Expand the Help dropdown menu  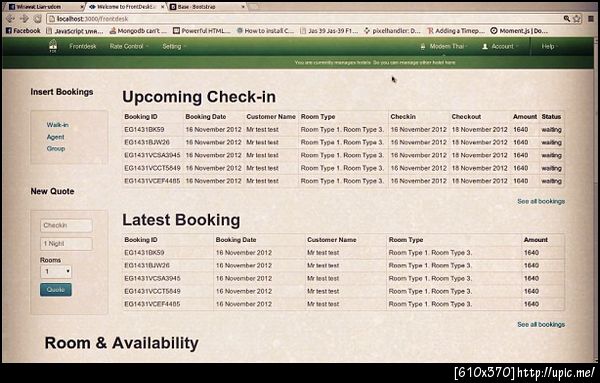click(x=549, y=46)
